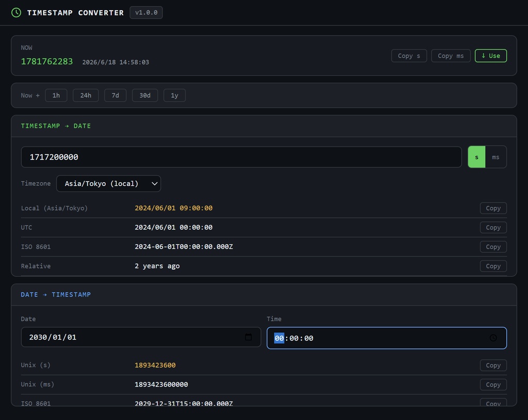Copy current timestamp in seconds
This screenshot has width=528, height=420.
pyautogui.click(x=409, y=56)
